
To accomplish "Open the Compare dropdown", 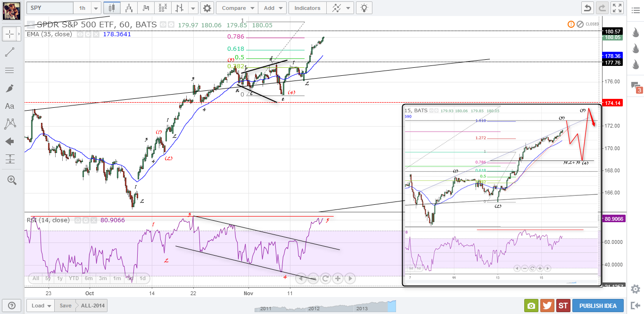I will [238, 8].
